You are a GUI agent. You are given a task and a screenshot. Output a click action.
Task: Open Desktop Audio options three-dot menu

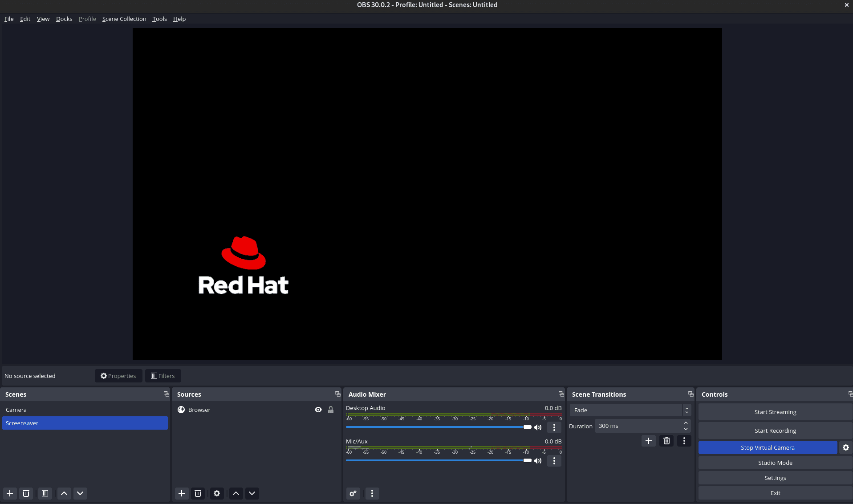[x=554, y=427]
